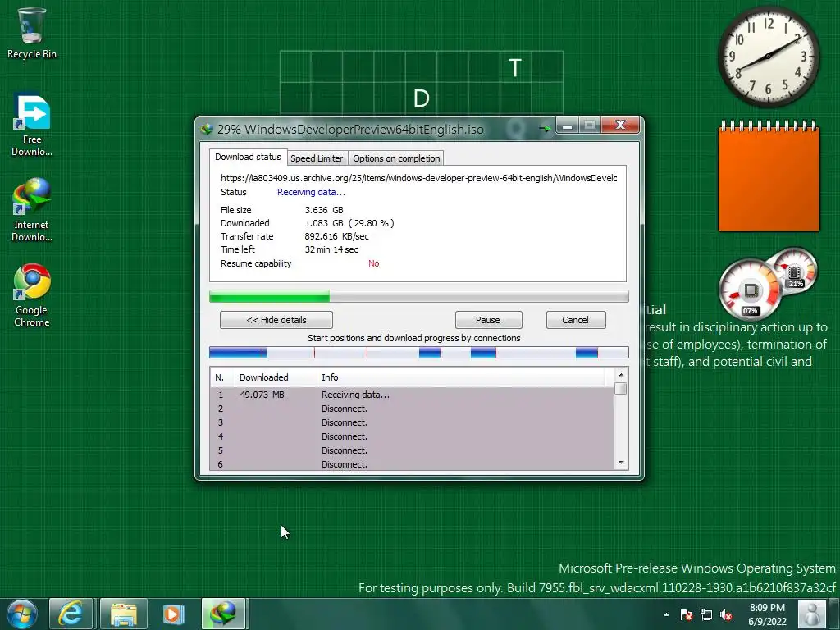Select connection row 3 Disconnect

pyautogui.click(x=412, y=422)
